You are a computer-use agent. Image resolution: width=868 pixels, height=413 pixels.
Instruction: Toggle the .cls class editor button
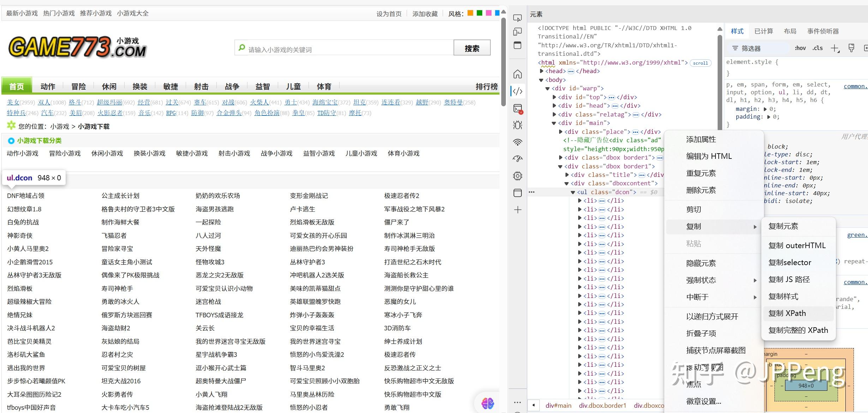click(818, 48)
